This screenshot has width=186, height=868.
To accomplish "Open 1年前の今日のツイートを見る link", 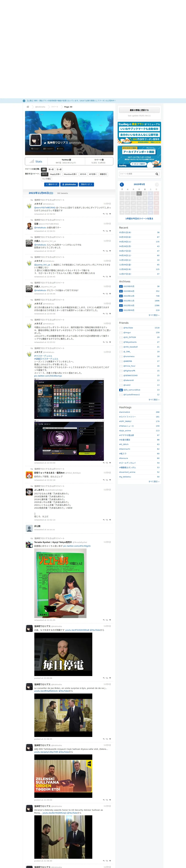I will point(139,219).
